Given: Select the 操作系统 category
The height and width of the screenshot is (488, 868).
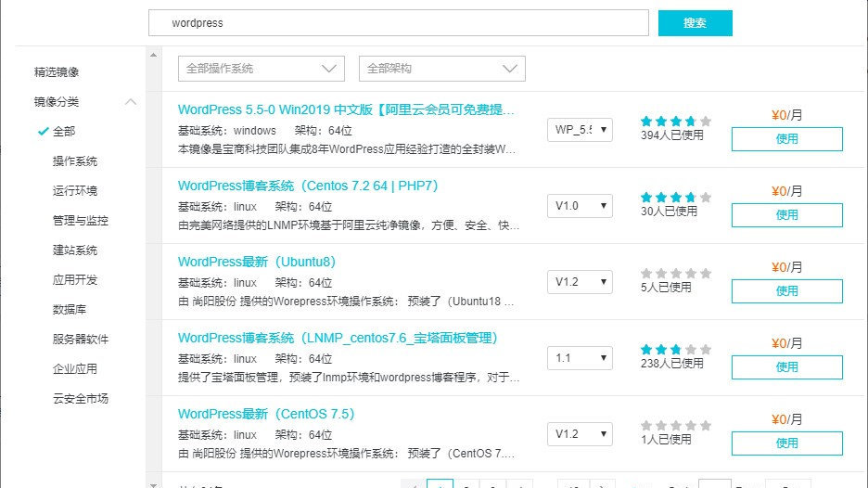Looking at the screenshot, I should point(75,161).
